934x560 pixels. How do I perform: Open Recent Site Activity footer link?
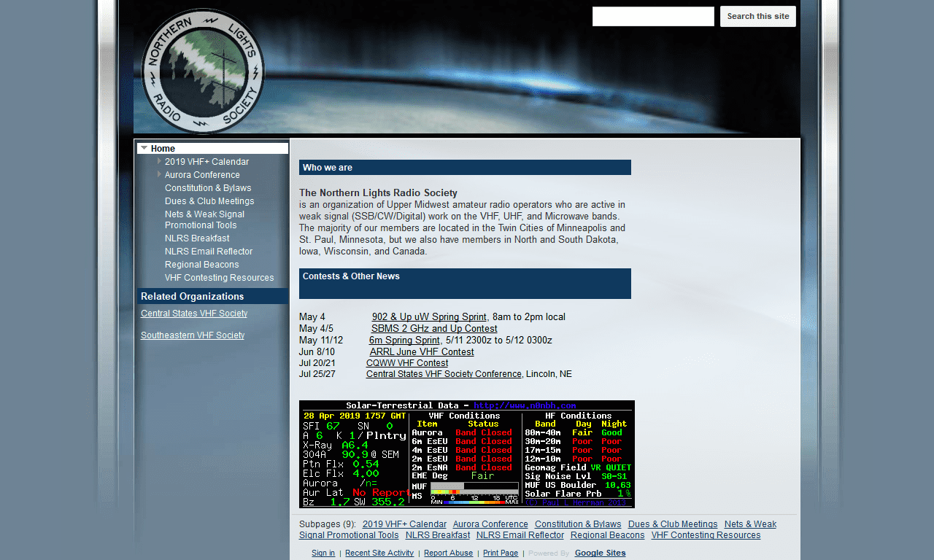(379, 553)
